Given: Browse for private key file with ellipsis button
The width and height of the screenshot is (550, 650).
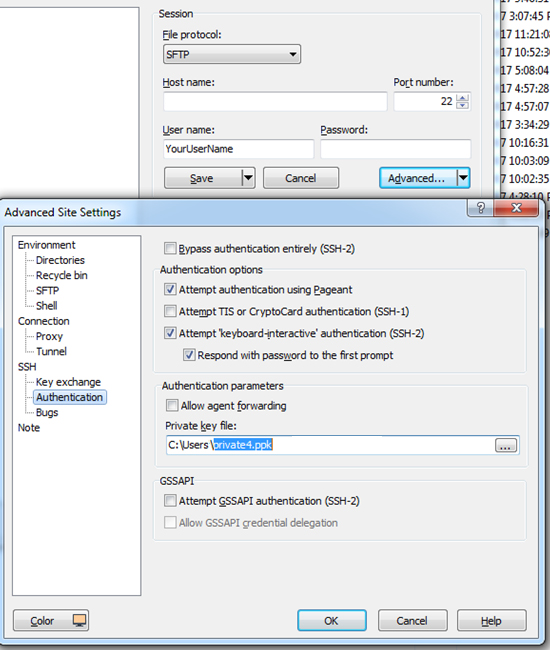Looking at the screenshot, I should [506, 445].
